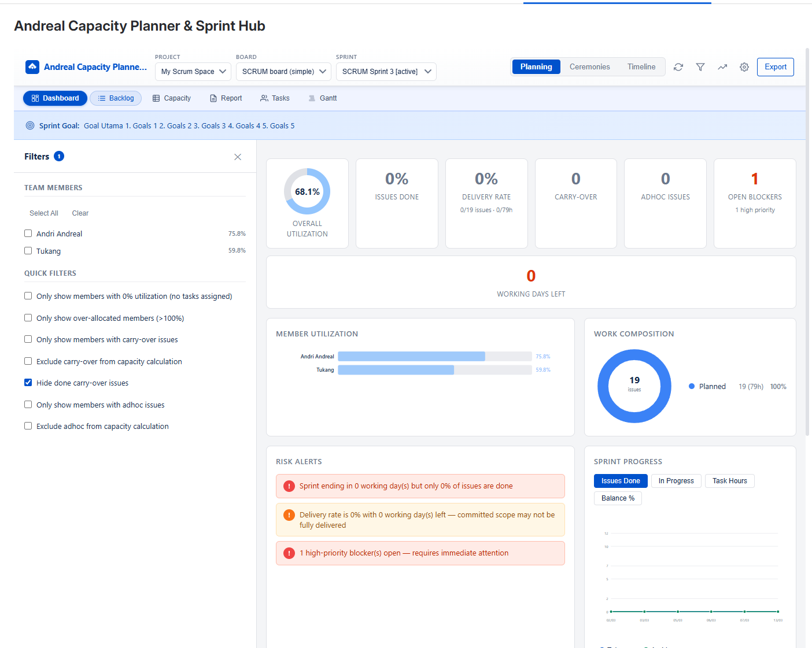Click the Export button
The width and height of the screenshot is (812, 648).
coord(775,66)
